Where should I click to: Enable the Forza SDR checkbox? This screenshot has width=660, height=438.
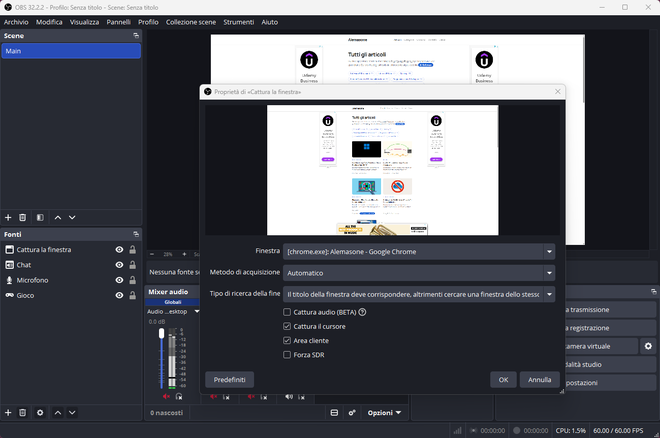(x=287, y=355)
